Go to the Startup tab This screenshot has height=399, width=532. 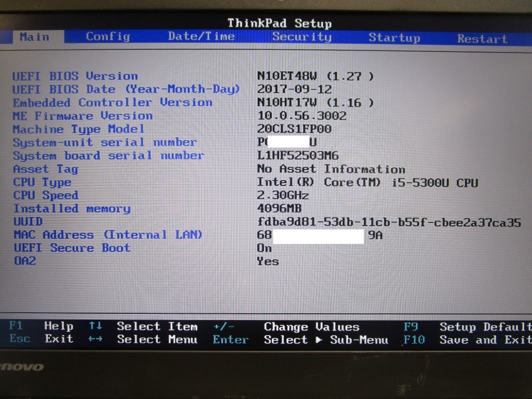(394, 37)
